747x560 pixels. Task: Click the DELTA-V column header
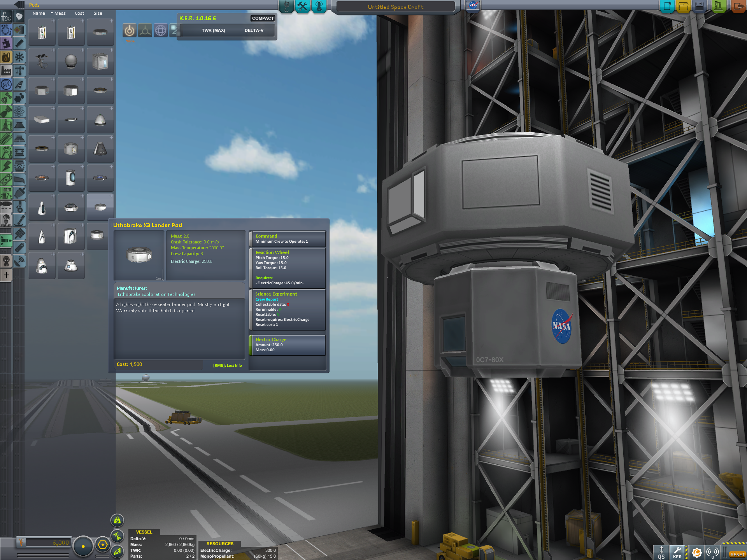[254, 30]
